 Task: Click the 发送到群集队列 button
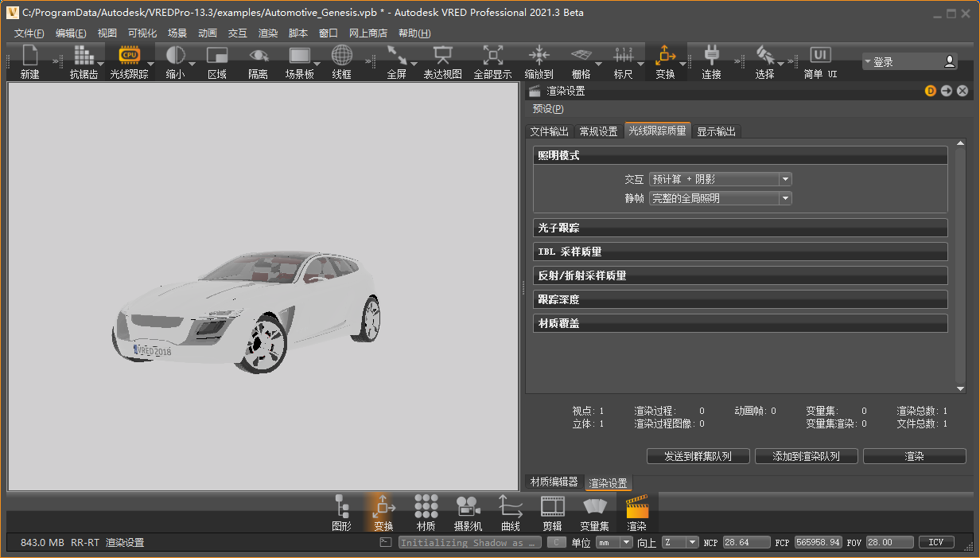pos(698,456)
